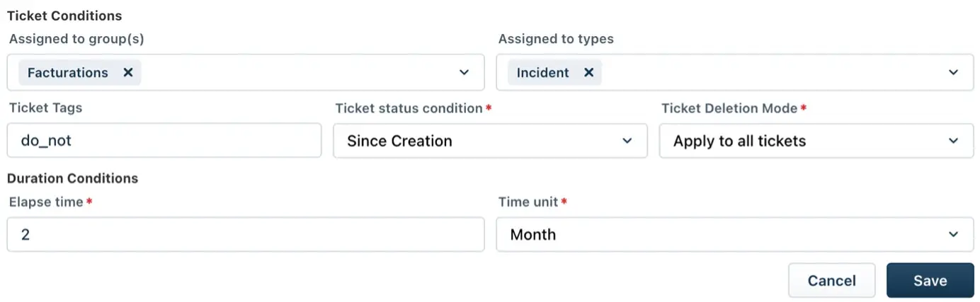
Task: Select the Facturations chip label
Action: click(68, 72)
